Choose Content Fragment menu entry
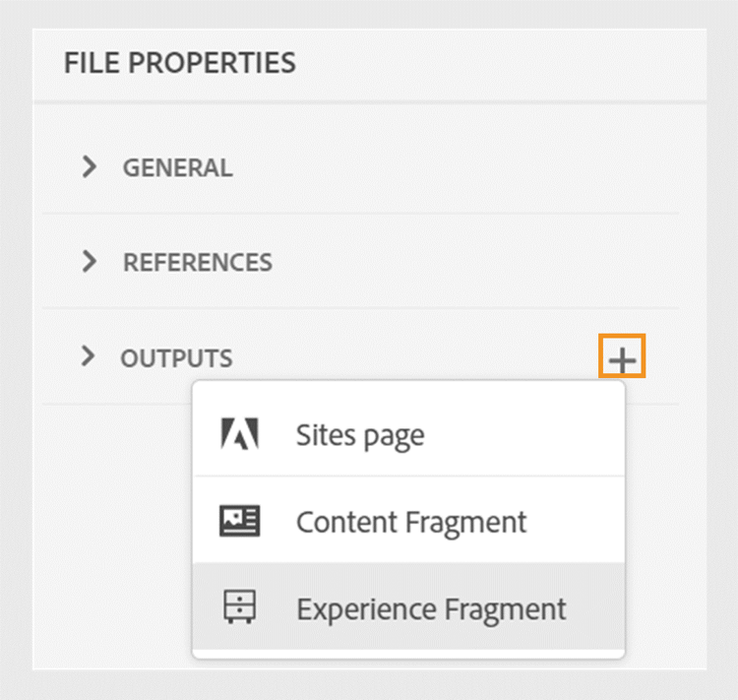Image resolution: width=738 pixels, height=700 pixels. pos(411,522)
